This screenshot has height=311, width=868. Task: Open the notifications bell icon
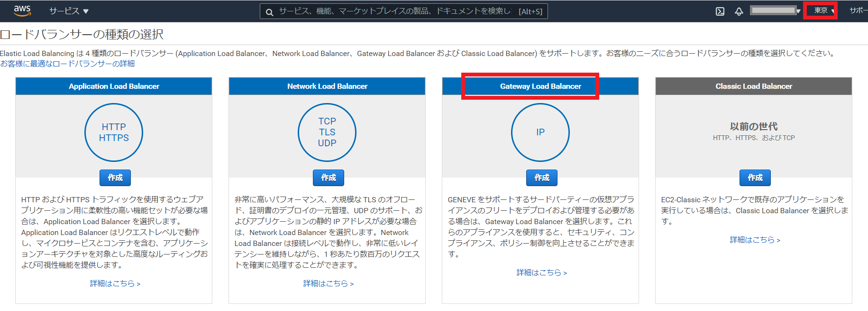pyautogui.click(x=739, y=11)
